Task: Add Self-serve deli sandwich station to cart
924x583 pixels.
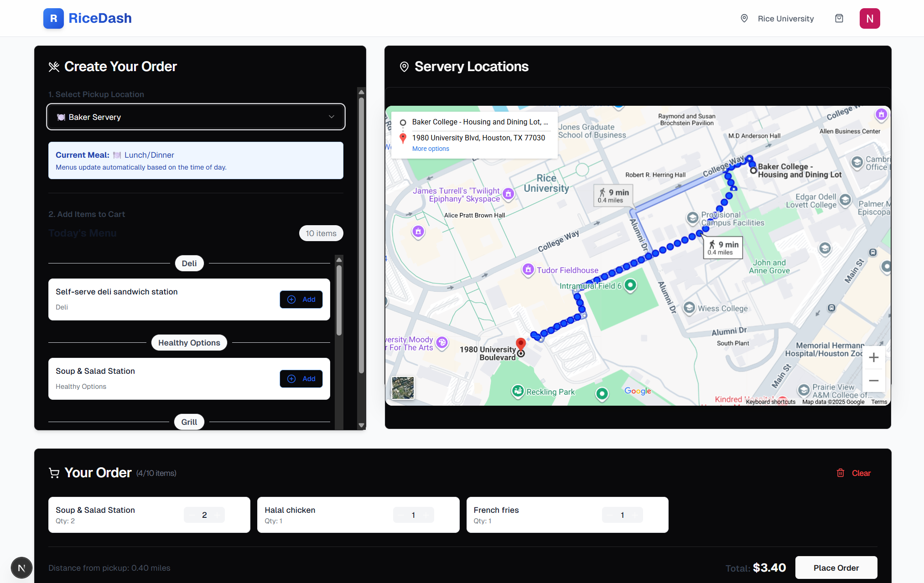Action: pos(301,299)
